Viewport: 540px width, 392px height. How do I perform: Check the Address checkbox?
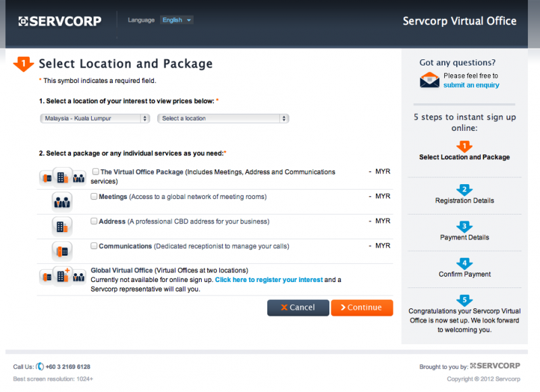point(94,221)
